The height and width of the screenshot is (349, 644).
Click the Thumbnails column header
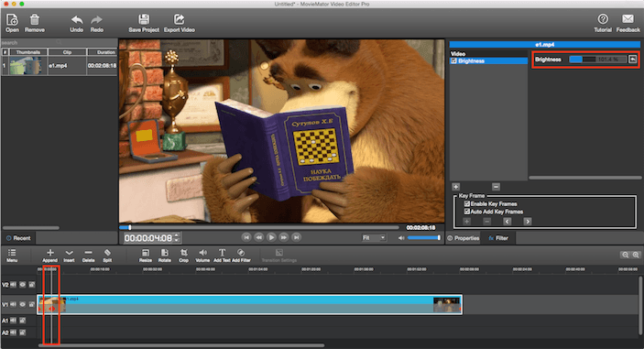pyautogui.click(x=27, y=52)
